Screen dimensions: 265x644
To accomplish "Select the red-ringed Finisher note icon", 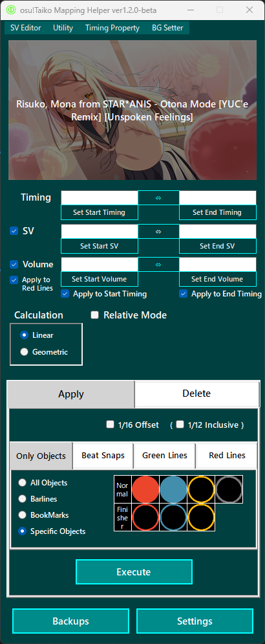I will point(145,517).
